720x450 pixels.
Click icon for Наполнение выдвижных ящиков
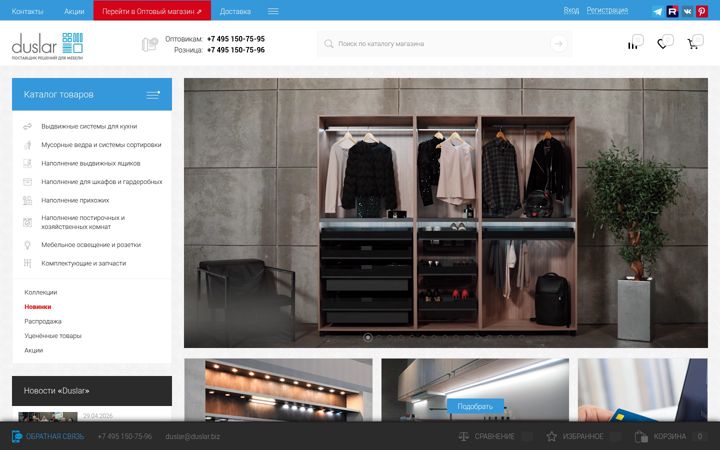coord(28,163)
